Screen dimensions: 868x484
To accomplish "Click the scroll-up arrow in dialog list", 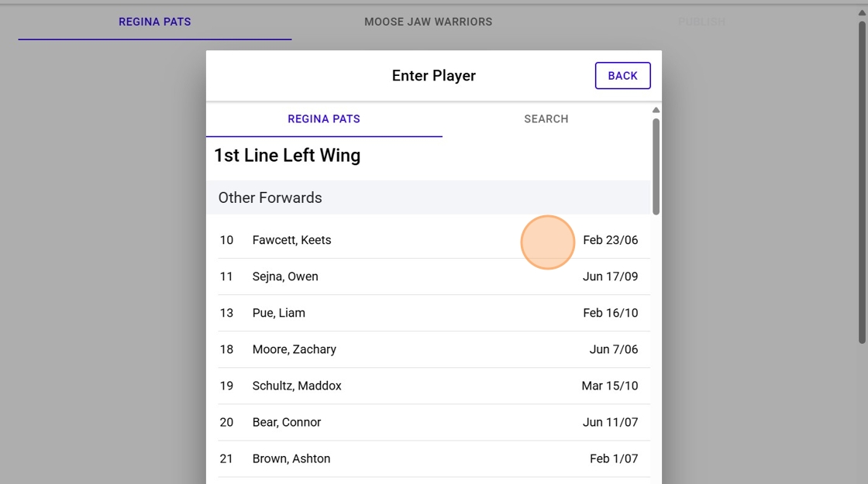I will point(656,110).
